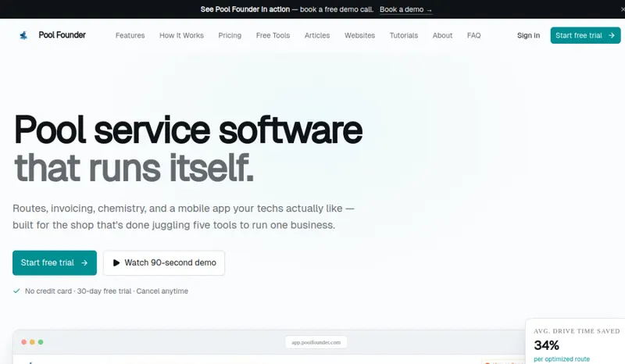Click Book a demo link in banner

tap(405, 9)
